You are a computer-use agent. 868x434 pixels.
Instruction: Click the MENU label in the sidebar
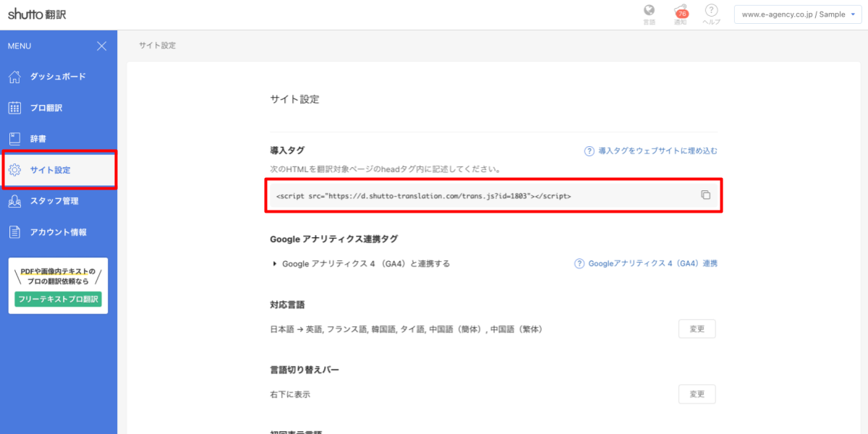pyautogui.click(x=20, y=46)
